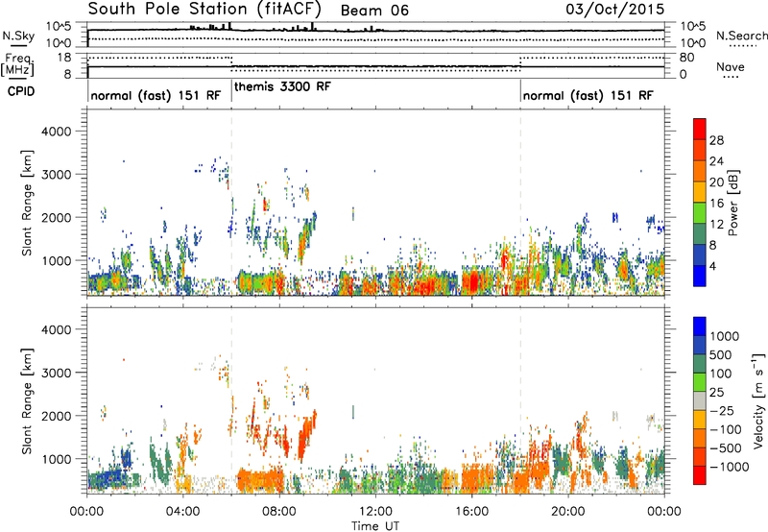This screenshot has width=768, height=532.
Task: Click the '08:00' time tick label
Action: click(279, 512)
